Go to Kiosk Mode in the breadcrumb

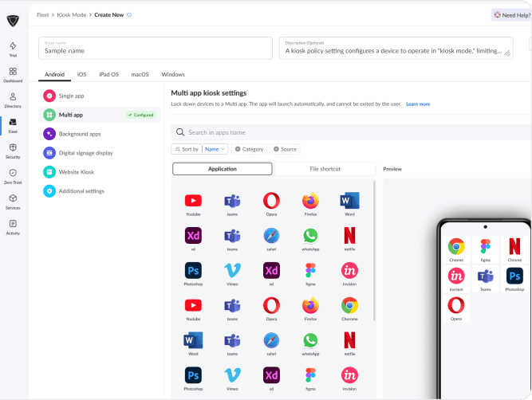coord(72,15)
